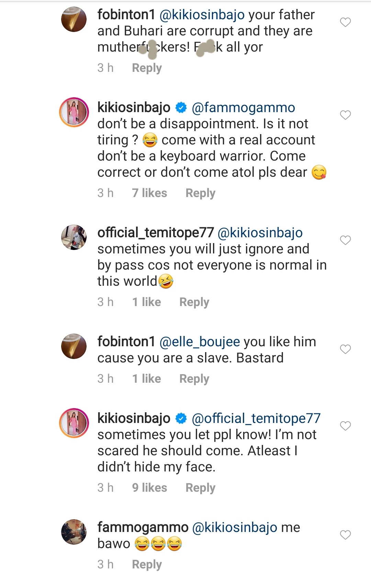Reply to fammogammo's 'me bawo' comment
The width and height of the screenshot is (371, 588).
[147, 565]
